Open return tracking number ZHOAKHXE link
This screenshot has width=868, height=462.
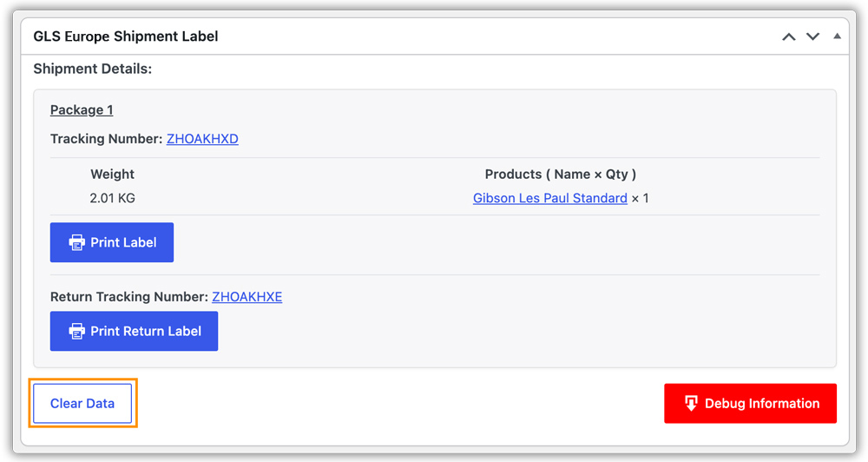247,297
